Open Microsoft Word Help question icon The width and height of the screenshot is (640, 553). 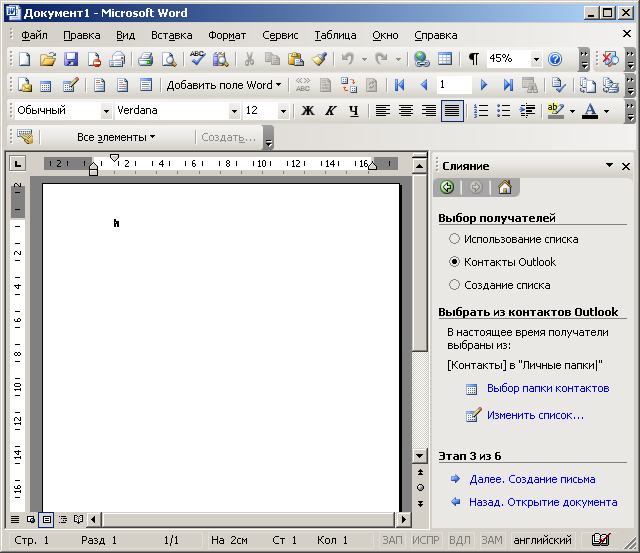pos(555,60)
